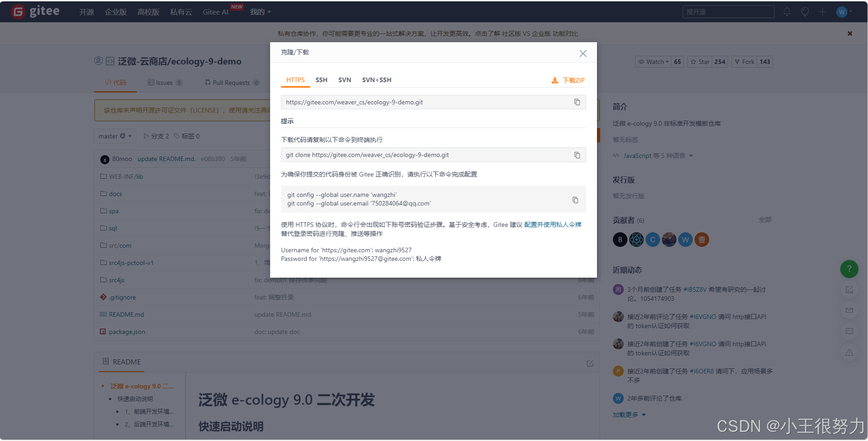868x441 pixels.
Task: Select the HTTPS tab
Action: 296,80
